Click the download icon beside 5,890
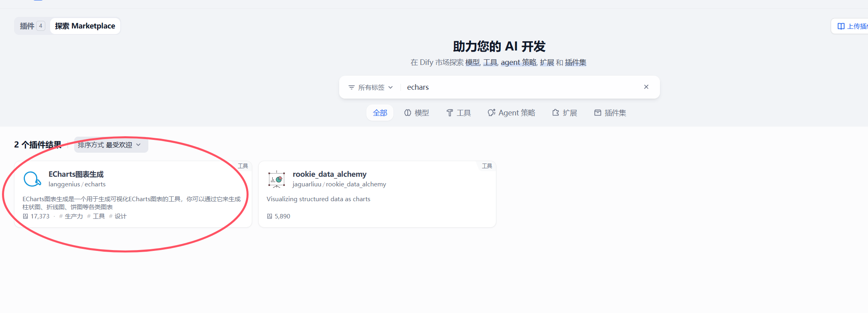This screenshot has width=868, height=313. [x=269, y=216]
